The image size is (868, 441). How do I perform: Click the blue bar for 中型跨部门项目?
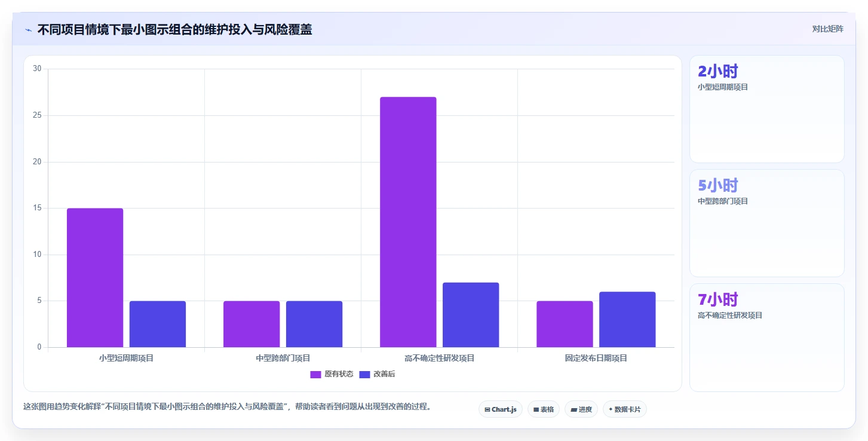314,324
